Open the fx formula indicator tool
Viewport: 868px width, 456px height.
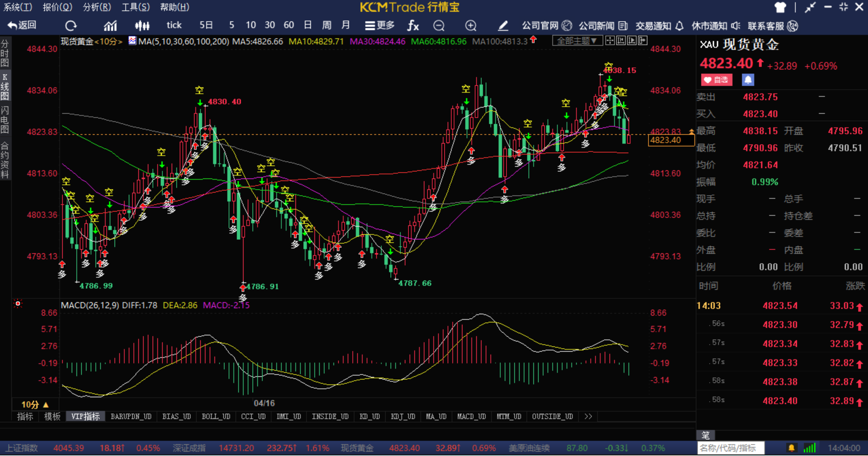tap(413, 25)
